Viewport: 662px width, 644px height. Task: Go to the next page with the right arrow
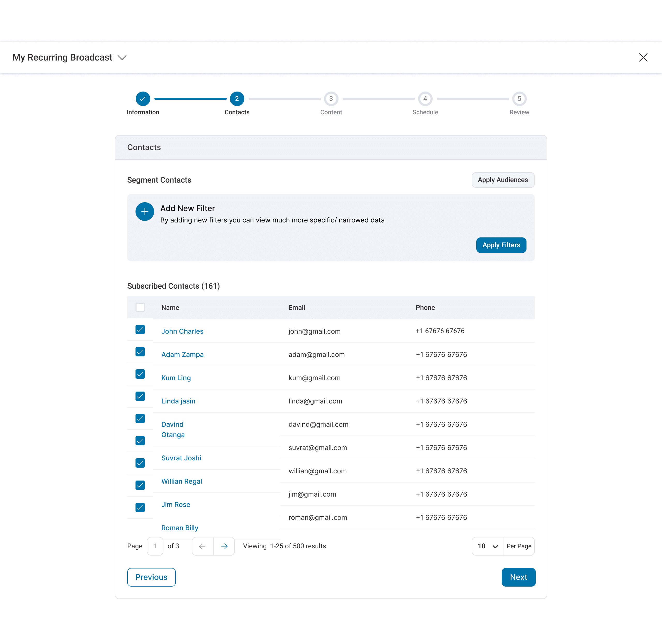point(224,546)
